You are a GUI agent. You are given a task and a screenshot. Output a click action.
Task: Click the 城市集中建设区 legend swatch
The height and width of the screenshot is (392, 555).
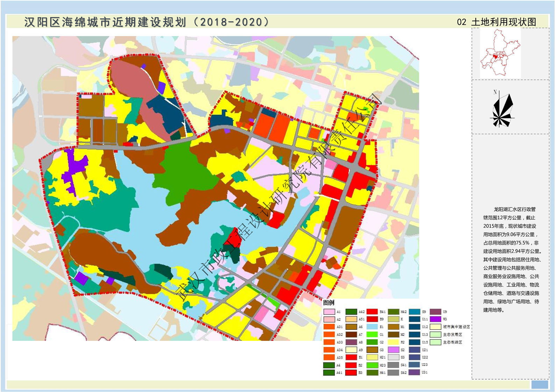tap(435, 327)
